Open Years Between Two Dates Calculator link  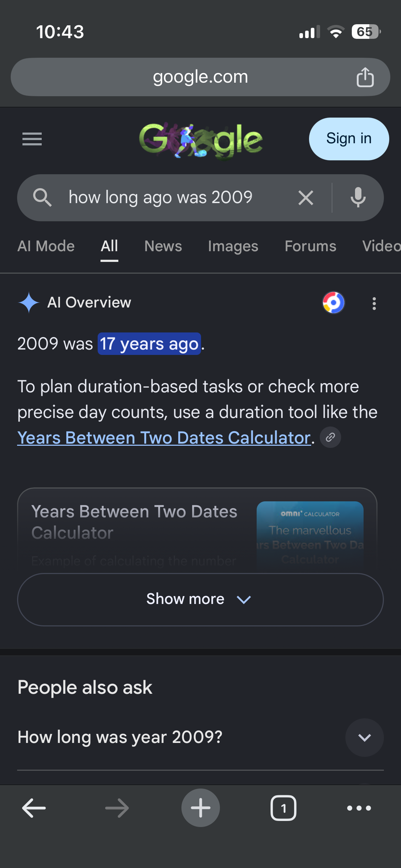pyautogui.click(x=164, y=438)
